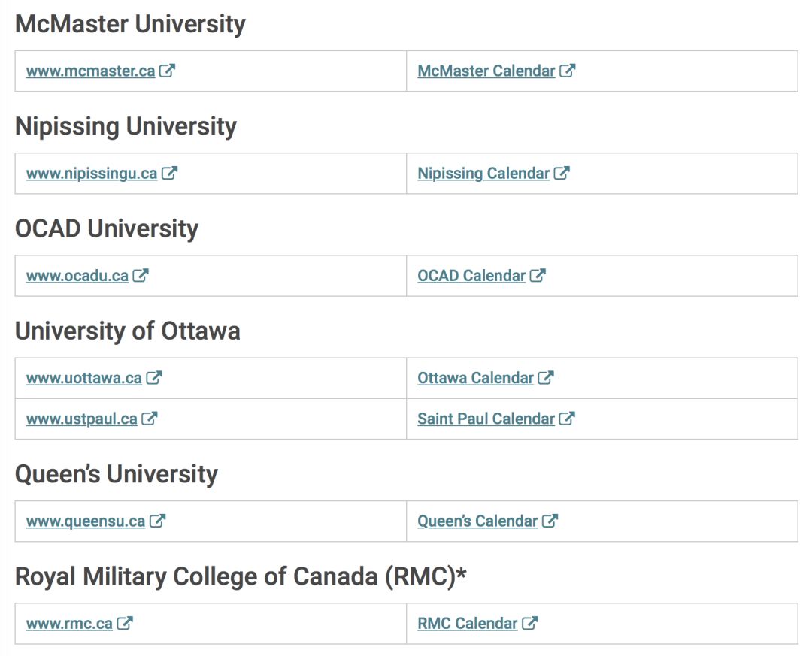Screen dimensions: 812x656
Task: Open the Queen's Calendar link
Action: [x=477, y=521]
